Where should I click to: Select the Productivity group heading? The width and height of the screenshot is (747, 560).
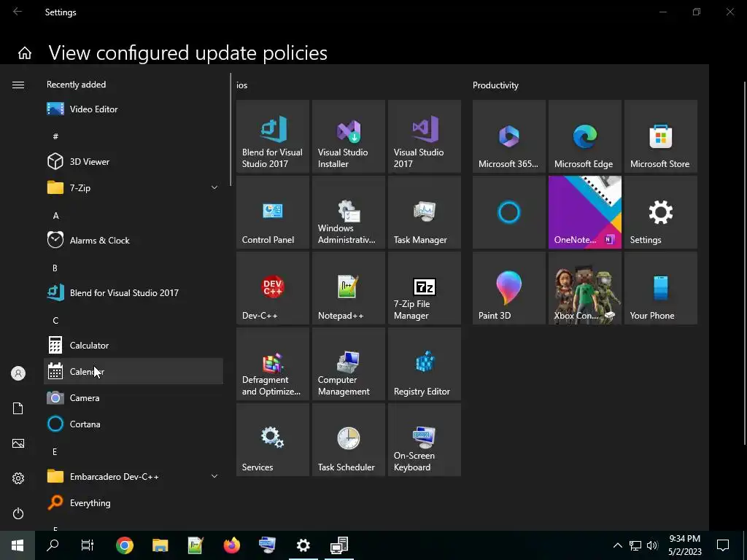tap(495, 85)
